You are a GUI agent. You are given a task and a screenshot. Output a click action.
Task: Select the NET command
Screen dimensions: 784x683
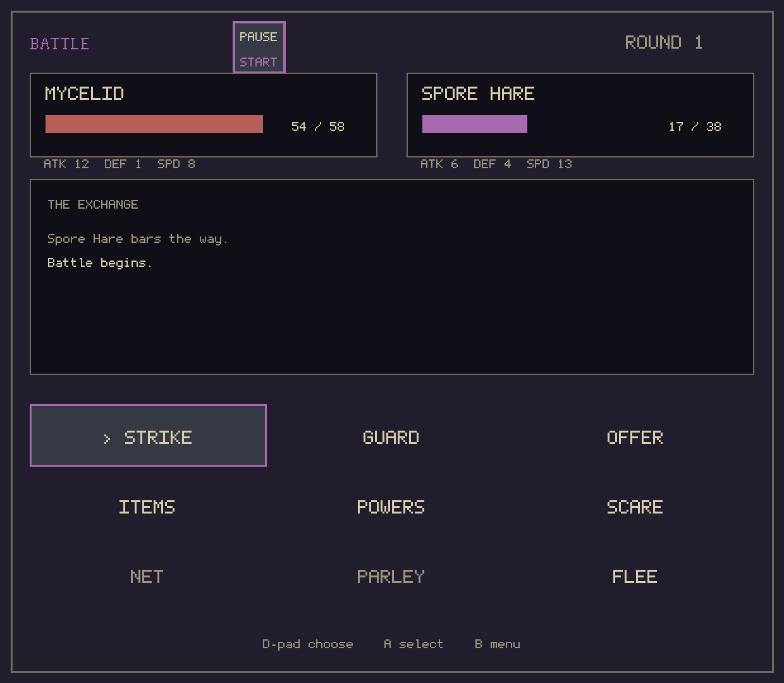tap(147, 577)
